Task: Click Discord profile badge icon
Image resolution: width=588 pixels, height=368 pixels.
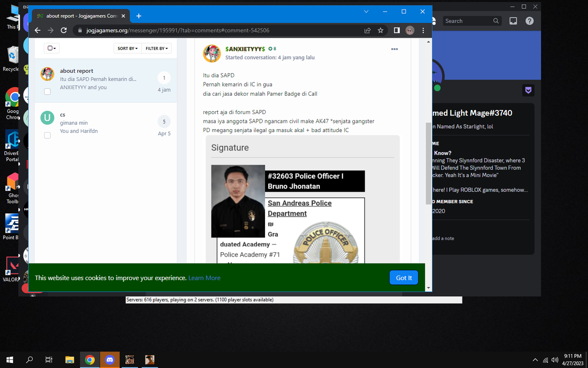Action: click(x=528, y=90)
